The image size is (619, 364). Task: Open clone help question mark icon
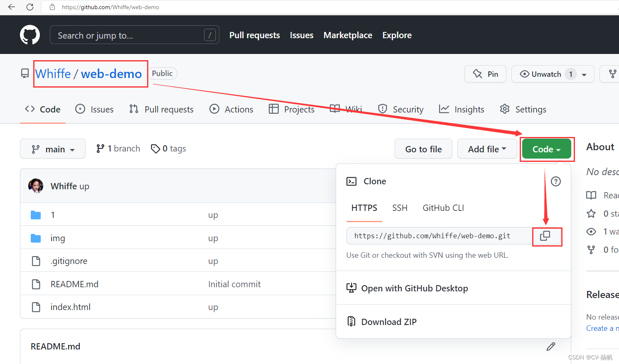click(555, 181)
